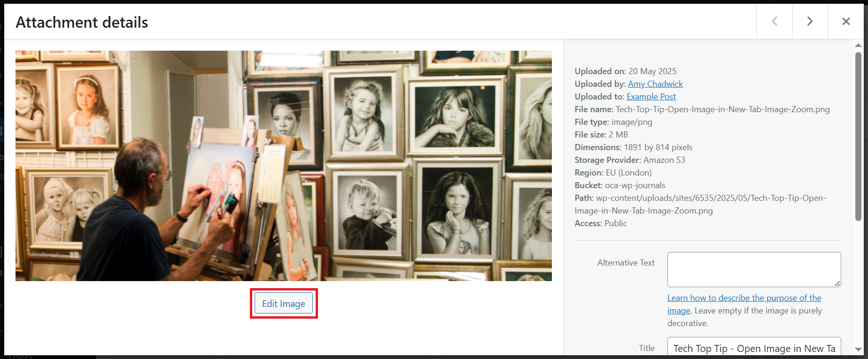Click the File name text in details

tap(702, 109)
